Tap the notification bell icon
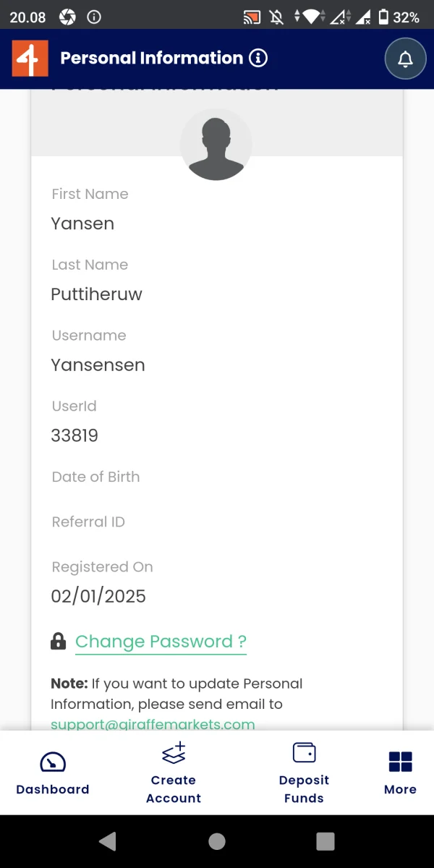434x868 pixels. pos(406,59)
